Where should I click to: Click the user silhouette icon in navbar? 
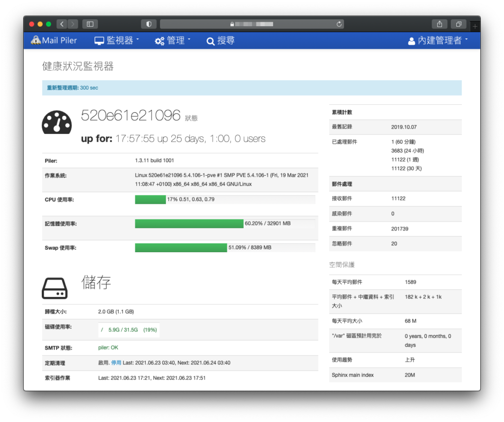tap(411, 41)
